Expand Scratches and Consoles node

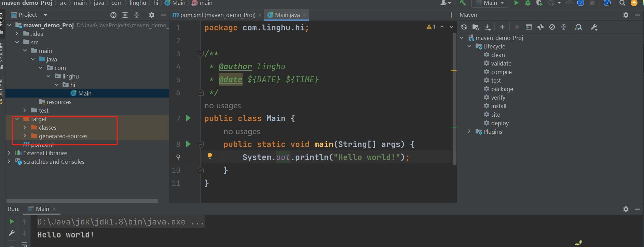coord(9,162)
